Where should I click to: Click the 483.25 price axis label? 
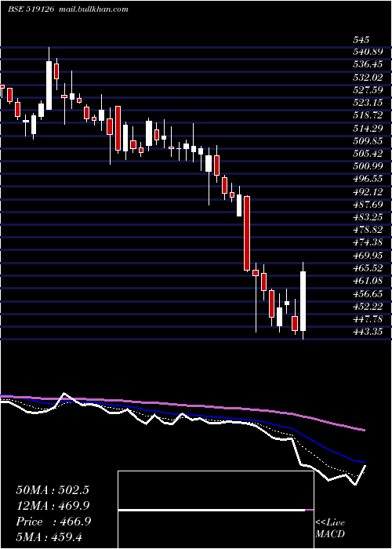point(368,217)
